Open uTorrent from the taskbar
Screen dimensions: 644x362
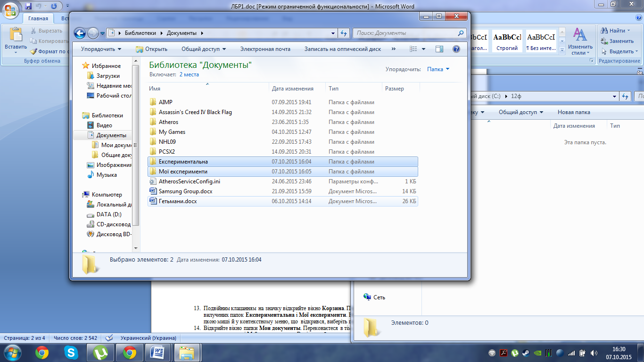tap(100, 352)
